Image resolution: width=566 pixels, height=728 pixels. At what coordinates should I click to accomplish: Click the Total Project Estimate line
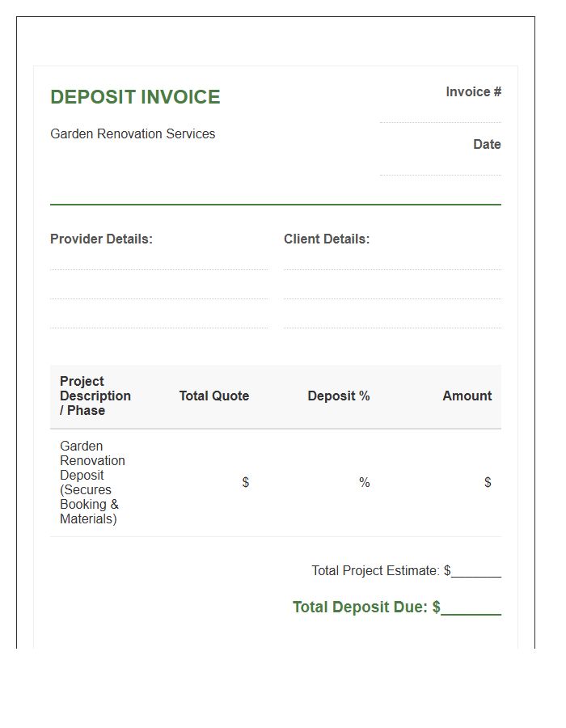(407, 570)
